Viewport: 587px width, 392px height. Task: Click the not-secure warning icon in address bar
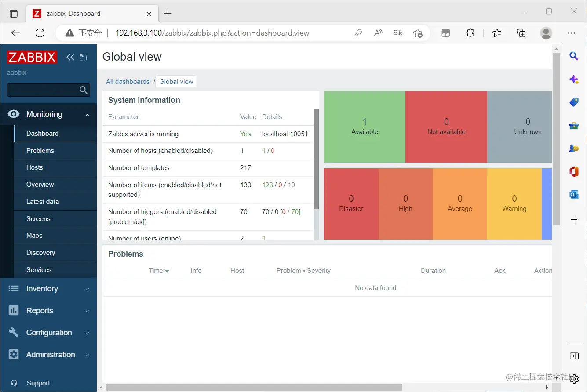[x=69, y=33]
